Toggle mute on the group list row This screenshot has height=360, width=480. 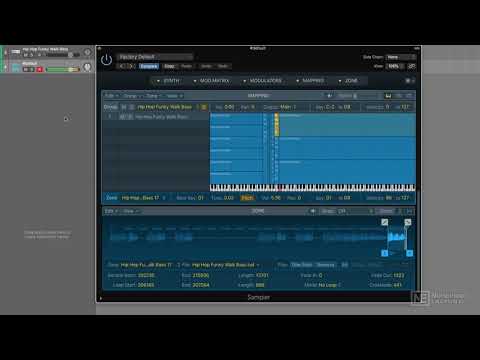point(122,117)
